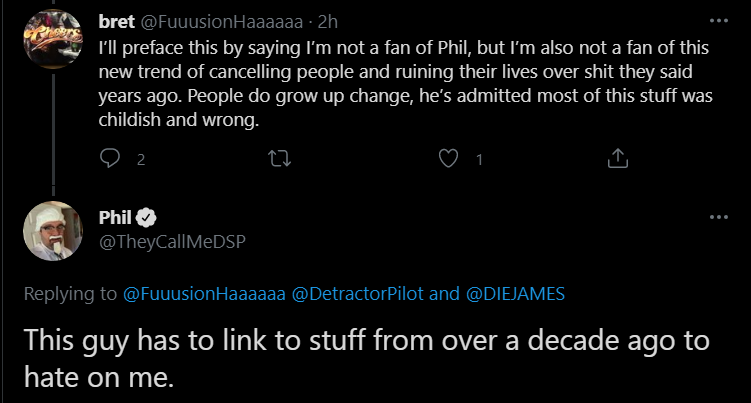Open bret's Cheers profile picture
751x403 pixels.
[53, 39]
